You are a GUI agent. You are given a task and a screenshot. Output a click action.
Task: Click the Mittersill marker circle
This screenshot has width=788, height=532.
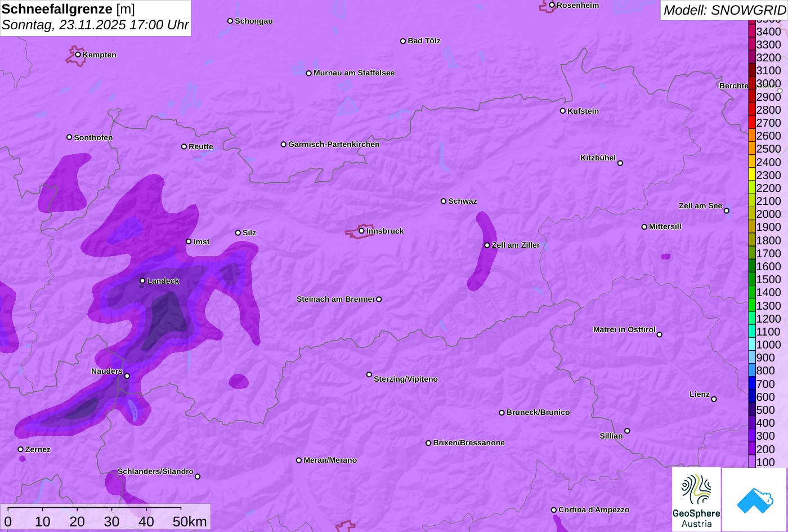click(644, 227)
